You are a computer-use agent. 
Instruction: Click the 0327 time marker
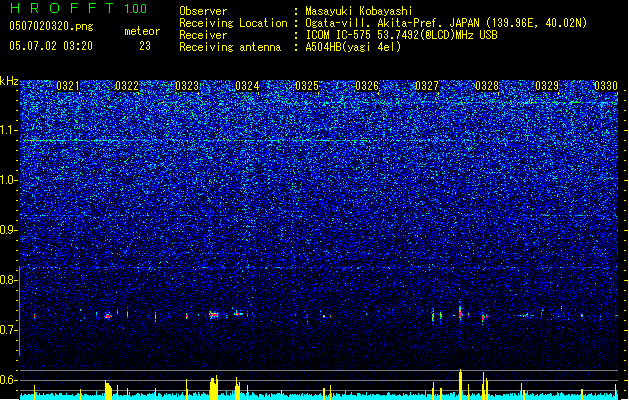(x=427, y=86)
